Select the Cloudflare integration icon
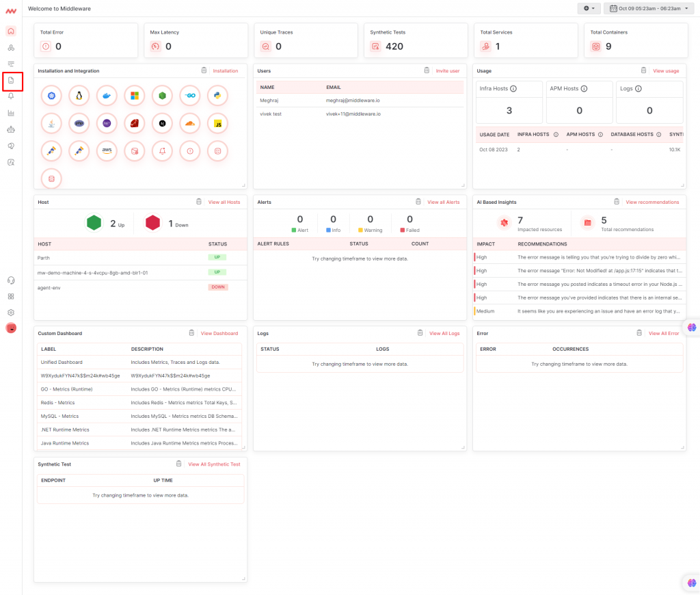 tap(190, 124)
